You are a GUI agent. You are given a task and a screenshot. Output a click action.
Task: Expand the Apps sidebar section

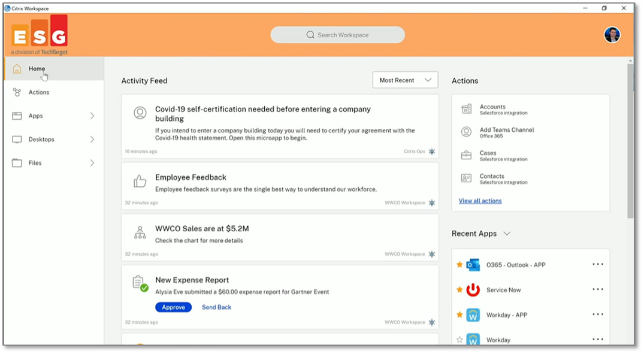pyautogui.click(x=92, y=116)
